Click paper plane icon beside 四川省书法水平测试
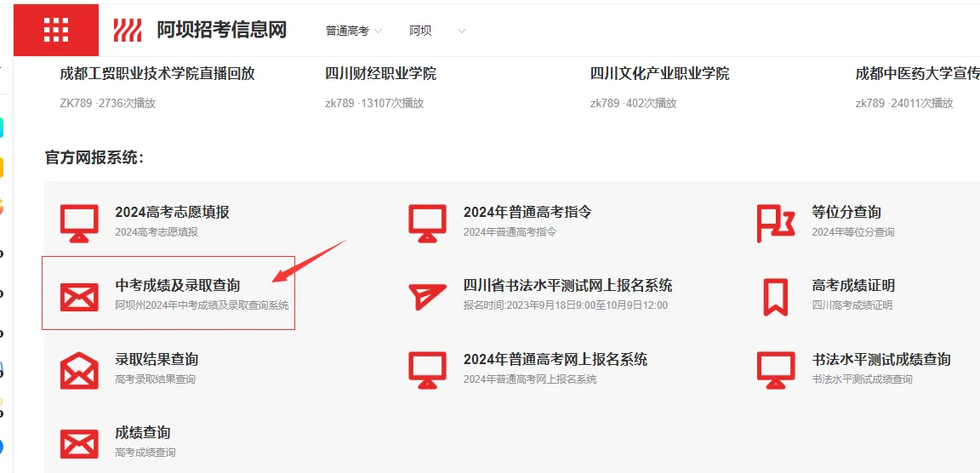The height and width of the screenshot is (473, 980). click(x=428, y=297)
